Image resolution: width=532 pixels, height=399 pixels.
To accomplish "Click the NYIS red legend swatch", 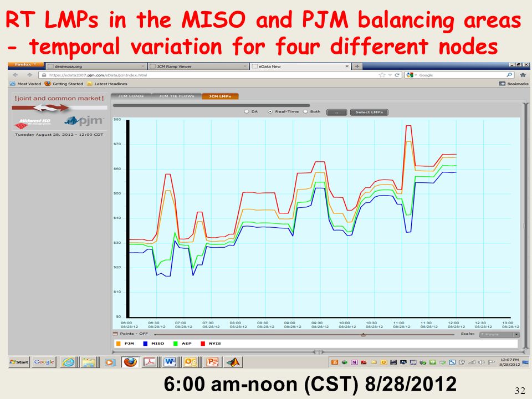I will click(203, 344).
